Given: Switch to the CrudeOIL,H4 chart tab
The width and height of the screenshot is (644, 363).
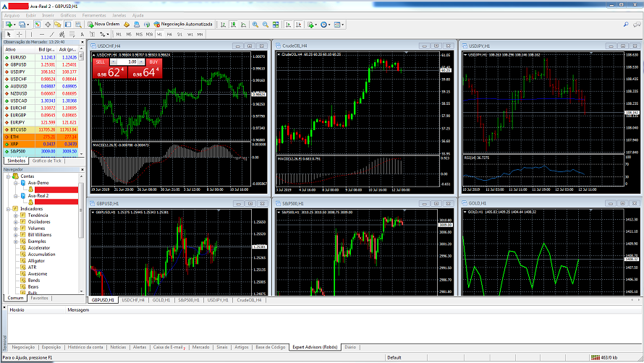Looking at the screenshot, I should coord(249,300).
